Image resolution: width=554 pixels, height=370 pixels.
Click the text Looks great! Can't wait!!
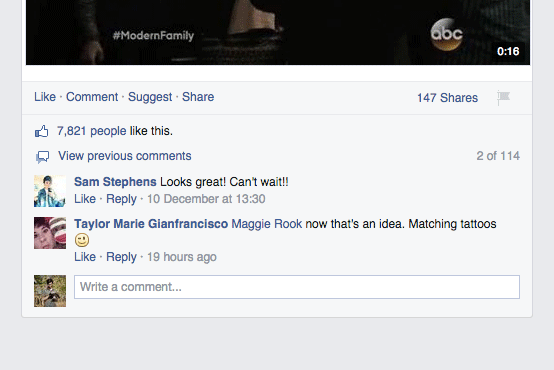(224, 182)
